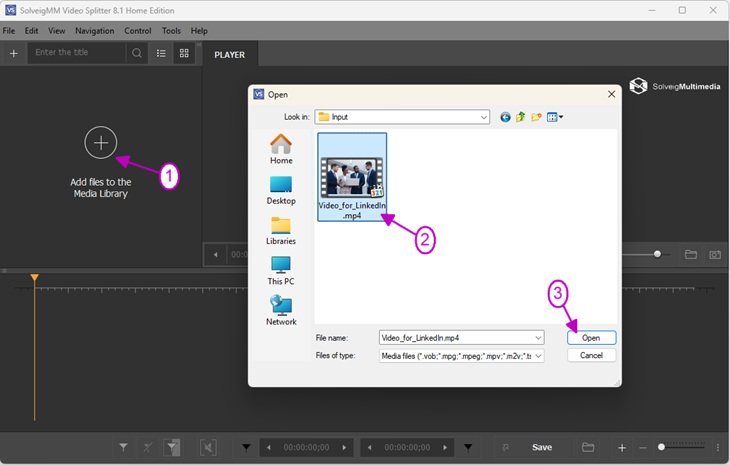The height and width of the screenshot is (465, 730).
Task: Click the timeline zoom slider handle
Action: pyautogui.click(x=661, y=447)
